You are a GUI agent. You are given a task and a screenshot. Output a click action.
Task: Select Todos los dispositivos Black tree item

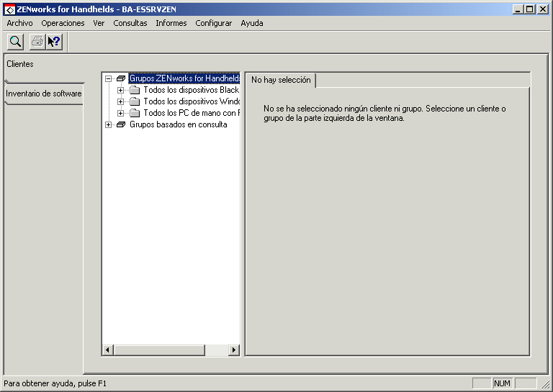tap(191, 90)
